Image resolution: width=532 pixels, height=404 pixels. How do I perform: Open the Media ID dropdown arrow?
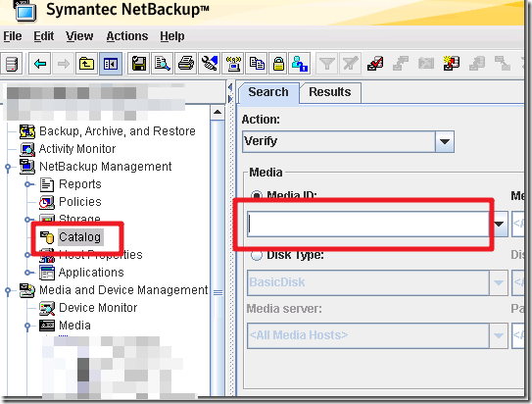coord(499,225)
